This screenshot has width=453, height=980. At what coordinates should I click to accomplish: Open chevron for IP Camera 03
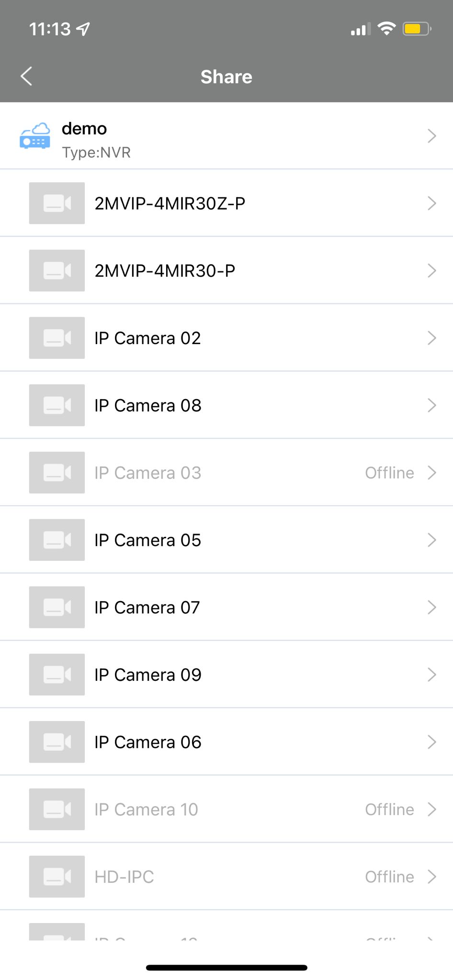click(x=431, y=473)
